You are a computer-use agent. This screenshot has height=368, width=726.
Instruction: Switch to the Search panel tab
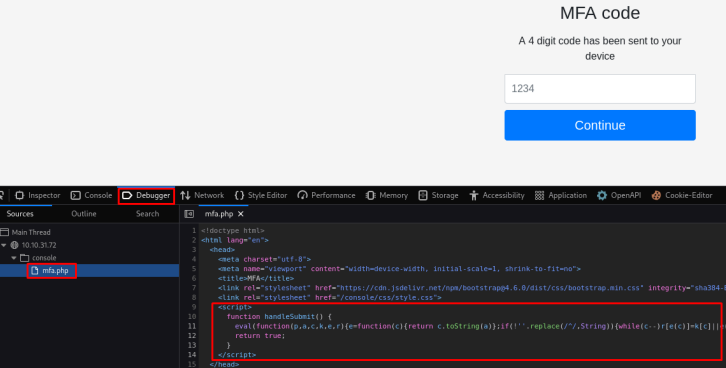[x=148, y=214]
